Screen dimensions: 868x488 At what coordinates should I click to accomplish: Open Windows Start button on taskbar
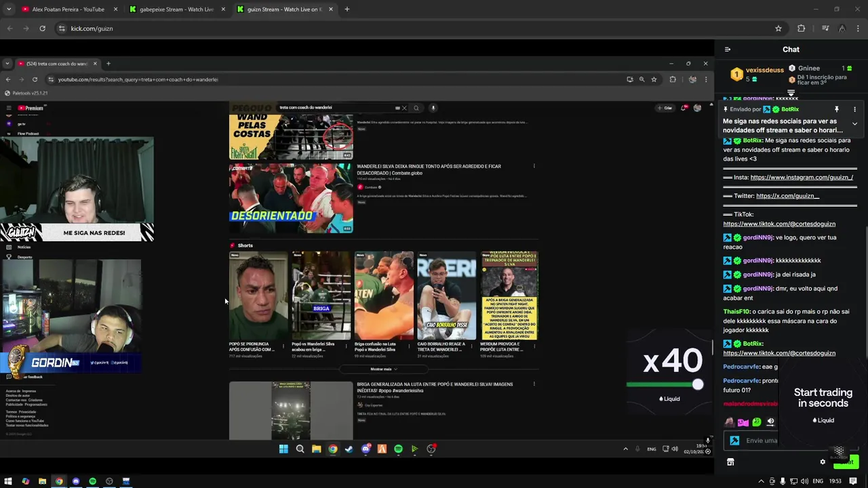(8, 481)
